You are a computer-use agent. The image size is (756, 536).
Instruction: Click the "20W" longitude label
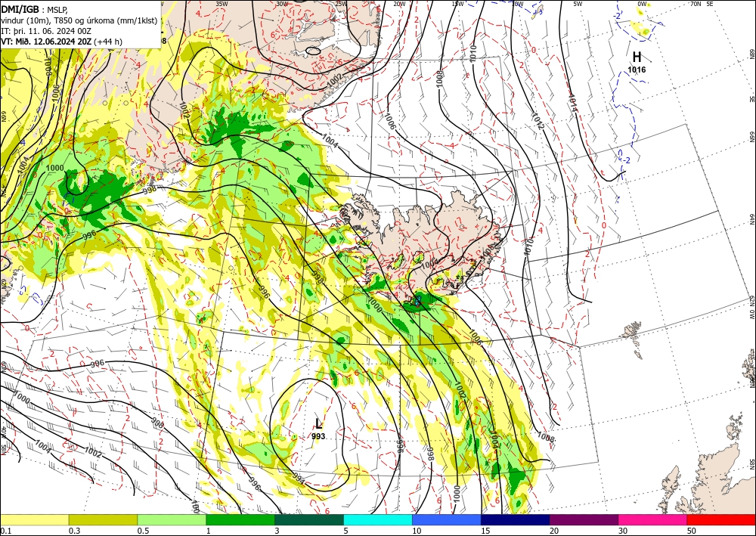(398, 4)
